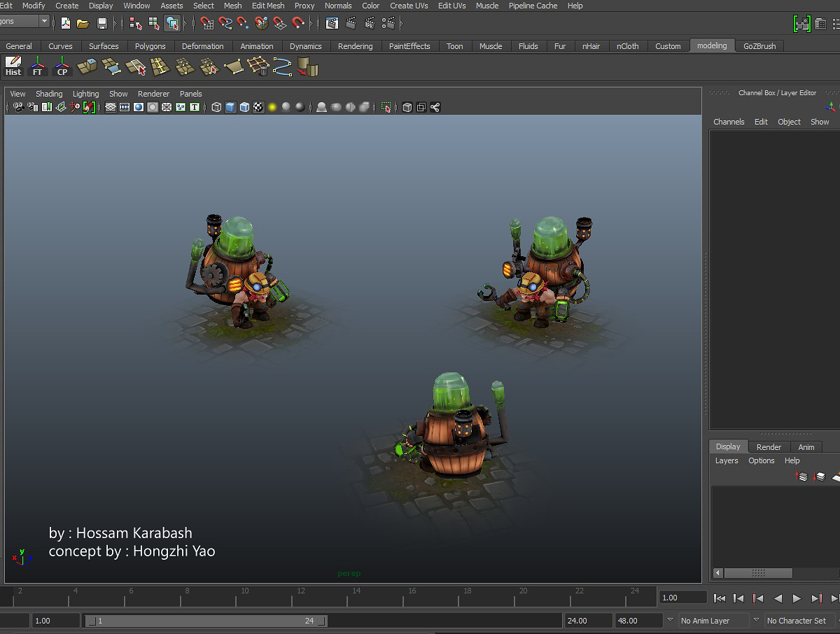Image resolution: width=840 pixels, height=634 pixels.
Task: Go to start of playback range
Action: click(719, 598)
